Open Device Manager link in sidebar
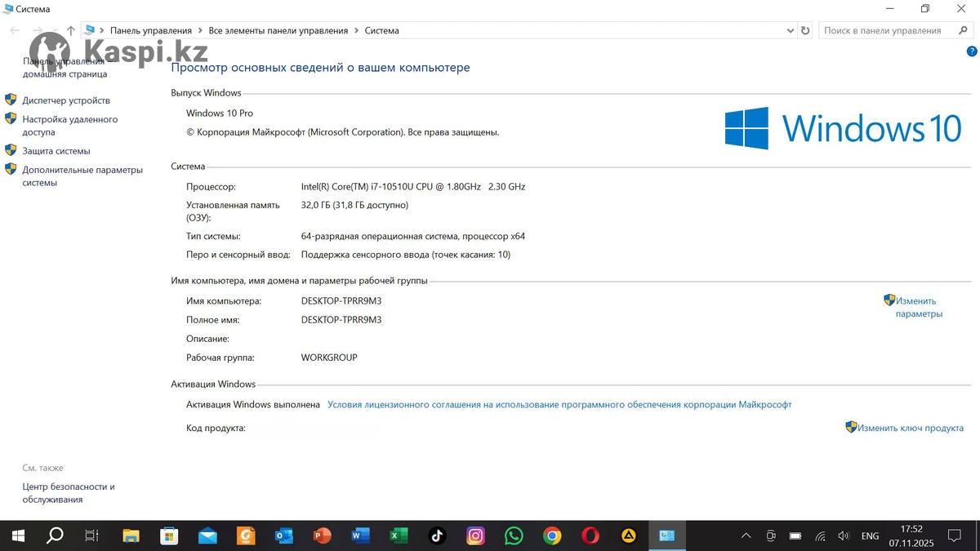Screen dimensions: 980x551 point(65,100)
